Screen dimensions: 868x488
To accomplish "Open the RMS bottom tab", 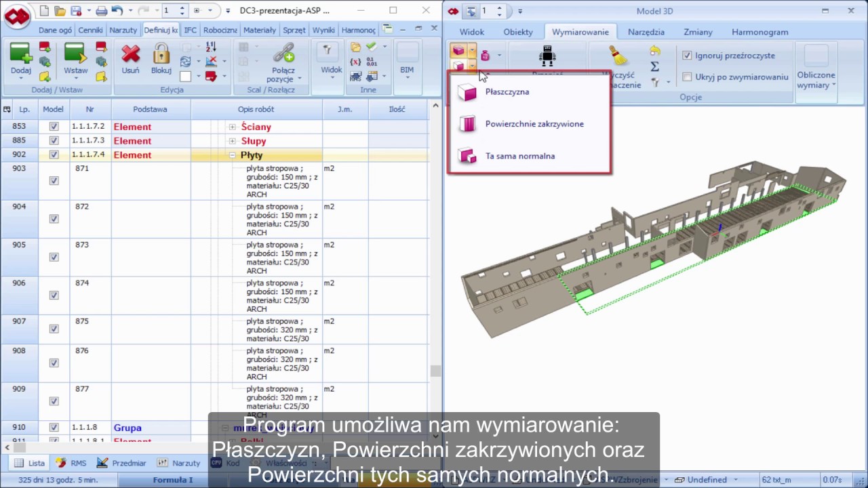I will (x=71, y=463).
